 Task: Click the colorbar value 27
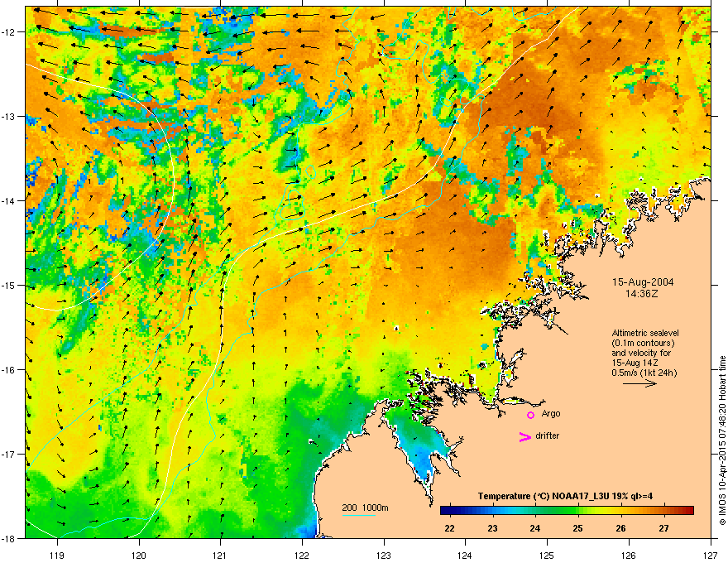point(664,528)
